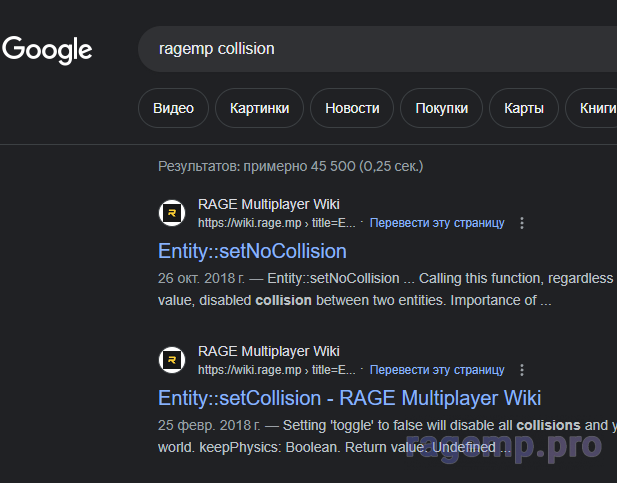
Task: Switch to the Картинки results tab
Action: (x=259, y=108)
